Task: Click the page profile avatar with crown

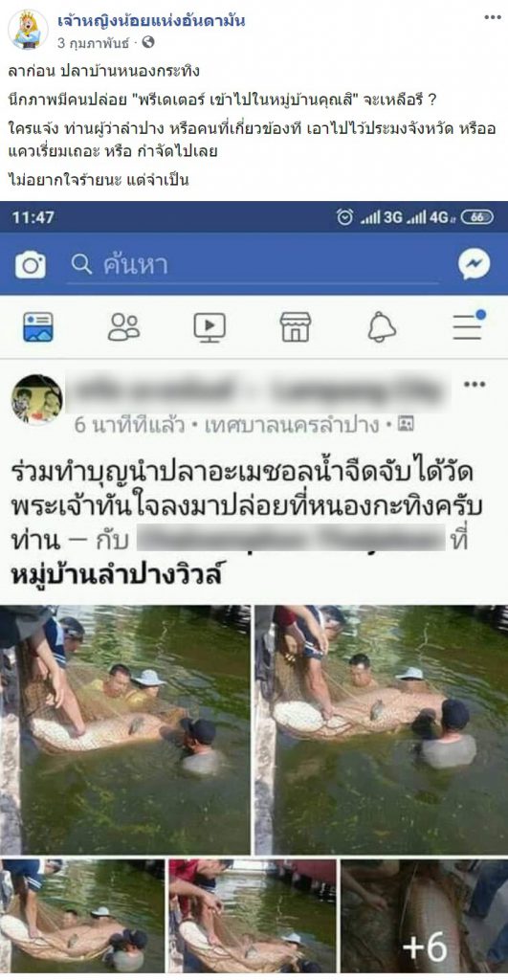Action: coord(28,30)
